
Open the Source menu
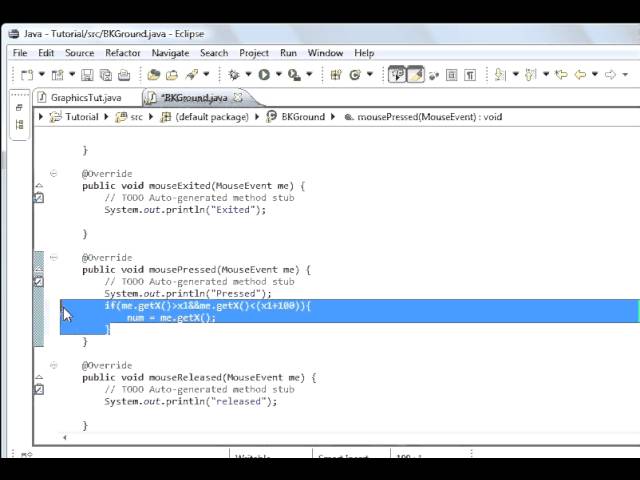80,53
